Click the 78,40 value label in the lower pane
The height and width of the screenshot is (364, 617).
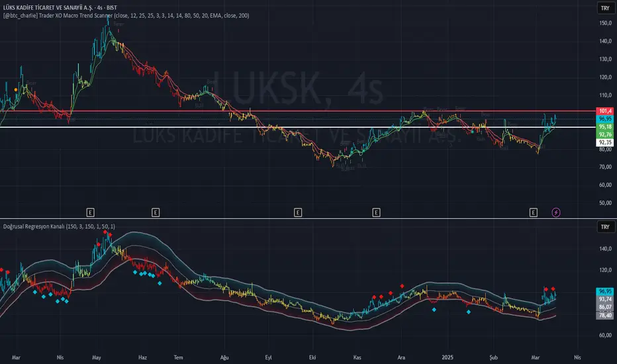[605, 315]
